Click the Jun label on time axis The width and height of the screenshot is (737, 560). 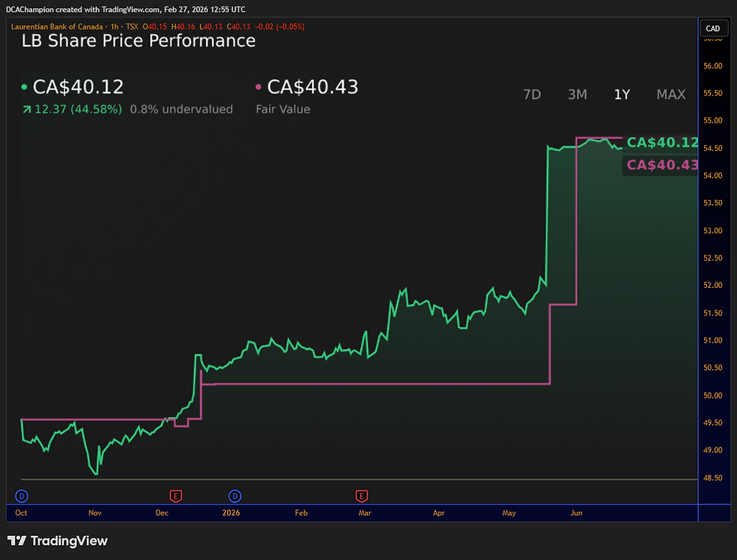click(576, 513)
